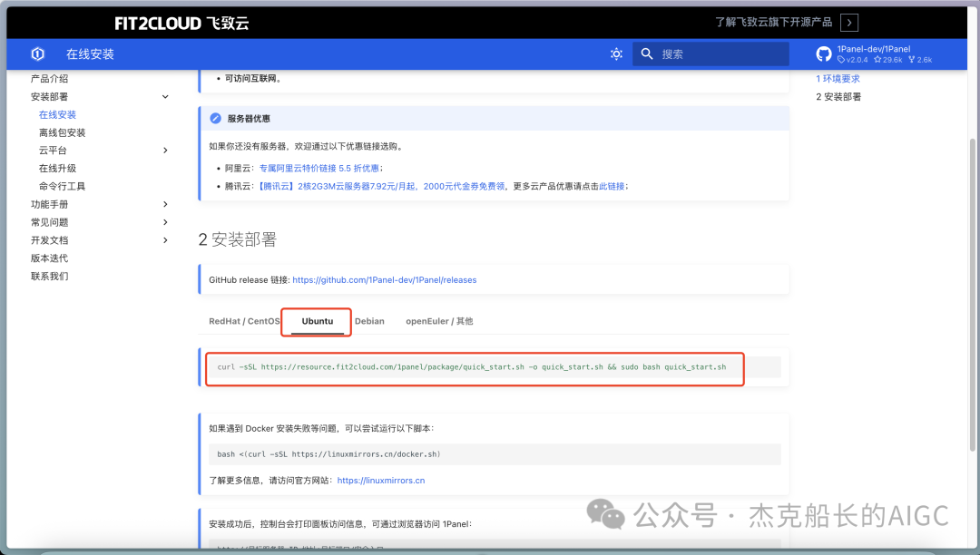Select 在线安装 in the sidebar
This screenshot has height=555, width=980.
[57, 115]
